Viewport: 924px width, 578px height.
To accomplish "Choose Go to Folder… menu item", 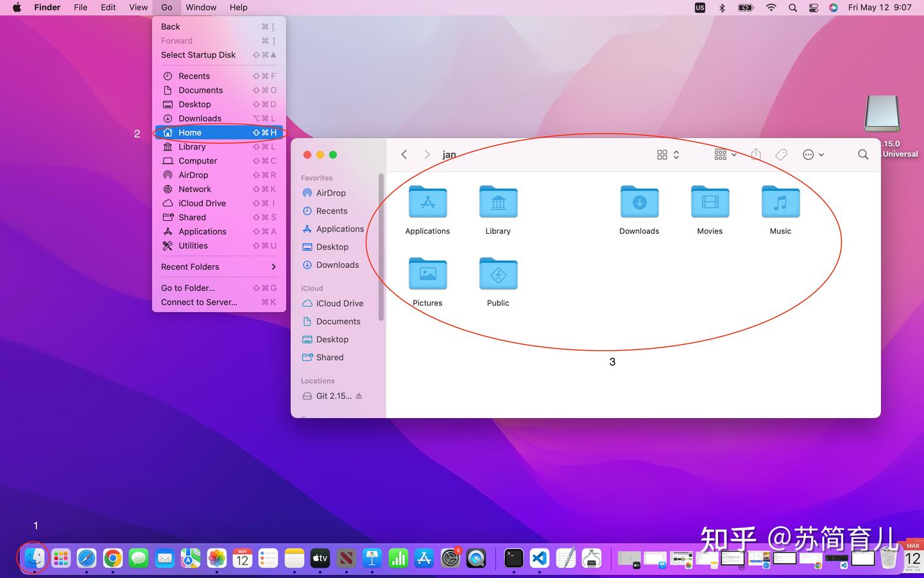I will 219,288.
